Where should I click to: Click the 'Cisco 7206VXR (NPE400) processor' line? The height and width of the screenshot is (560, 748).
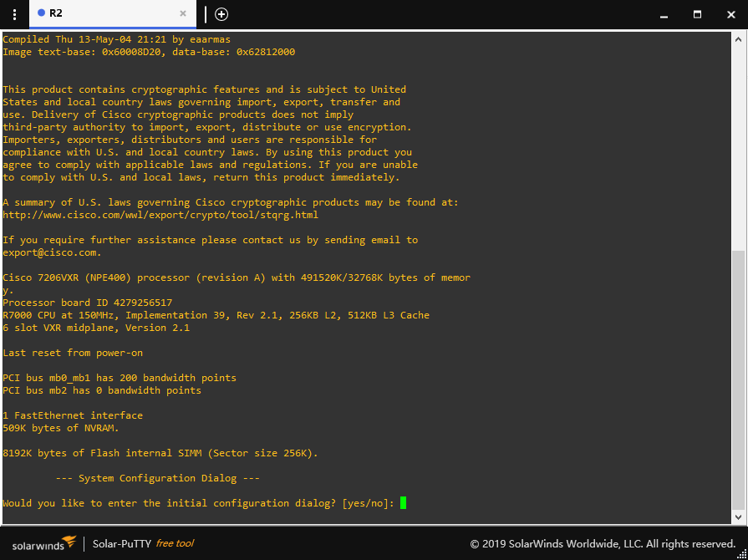[x=237, y=277]
